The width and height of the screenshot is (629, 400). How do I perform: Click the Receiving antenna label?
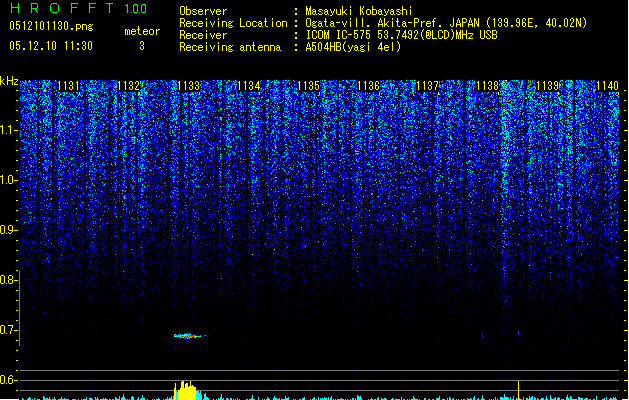(x=230, y=47)
